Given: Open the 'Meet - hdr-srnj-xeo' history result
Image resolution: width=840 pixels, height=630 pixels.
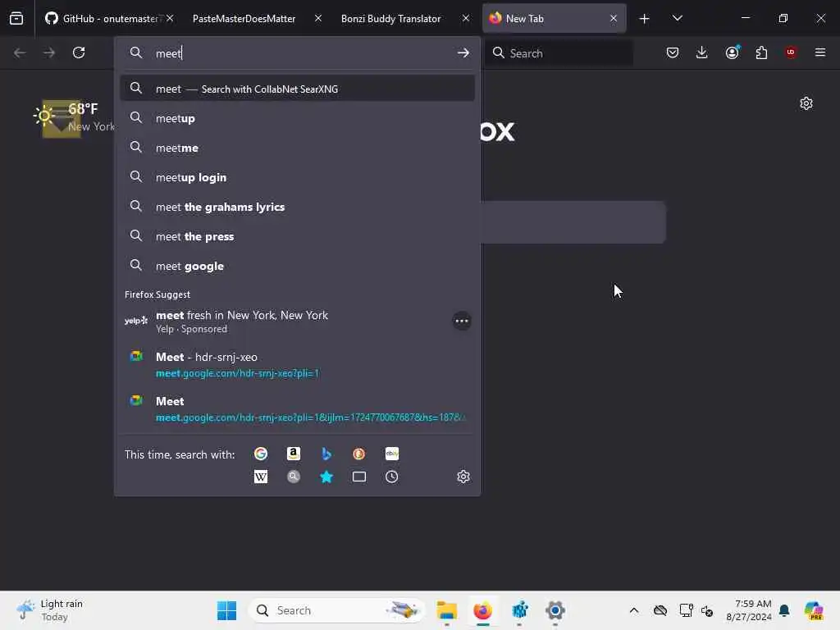Looking at the screenshot, I should tap(297, 365).
